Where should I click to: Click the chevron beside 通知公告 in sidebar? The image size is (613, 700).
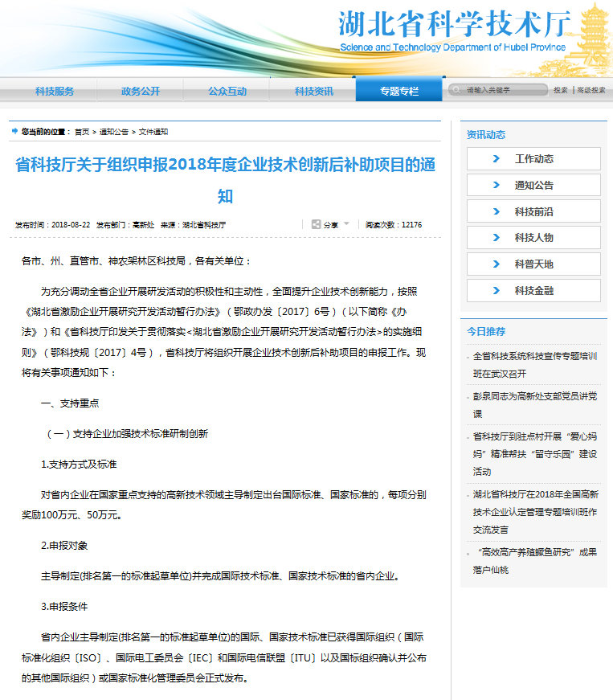[x=497, y=185]
